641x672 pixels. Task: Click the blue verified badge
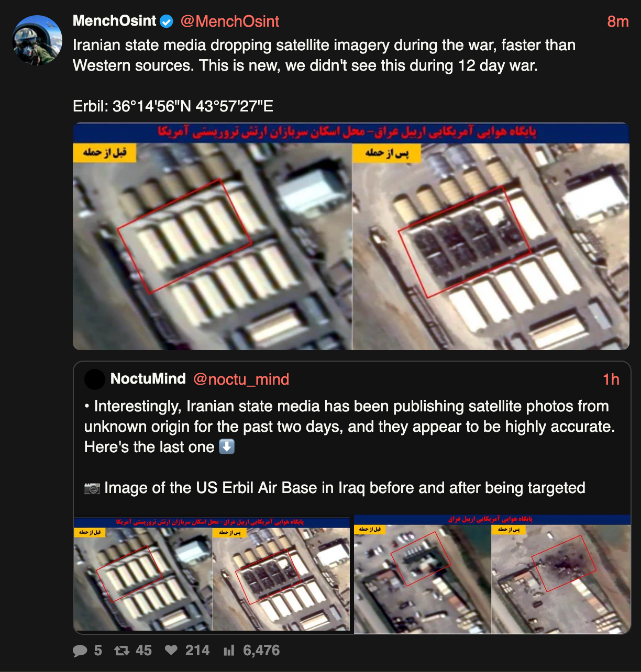167,21
